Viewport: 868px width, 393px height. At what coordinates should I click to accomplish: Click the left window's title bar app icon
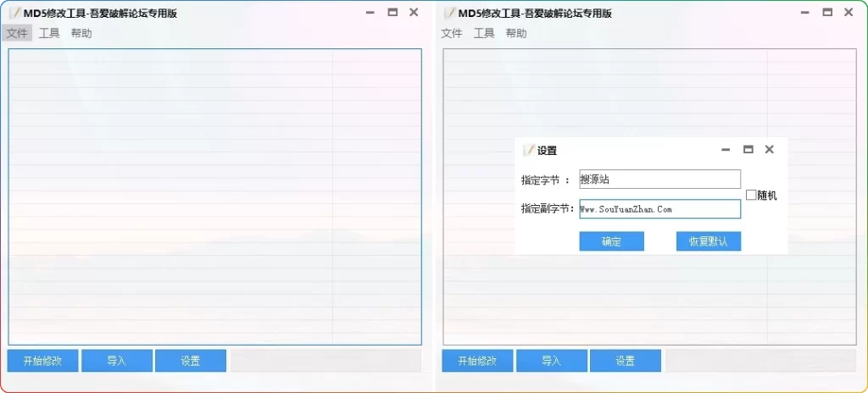(15, 14)
